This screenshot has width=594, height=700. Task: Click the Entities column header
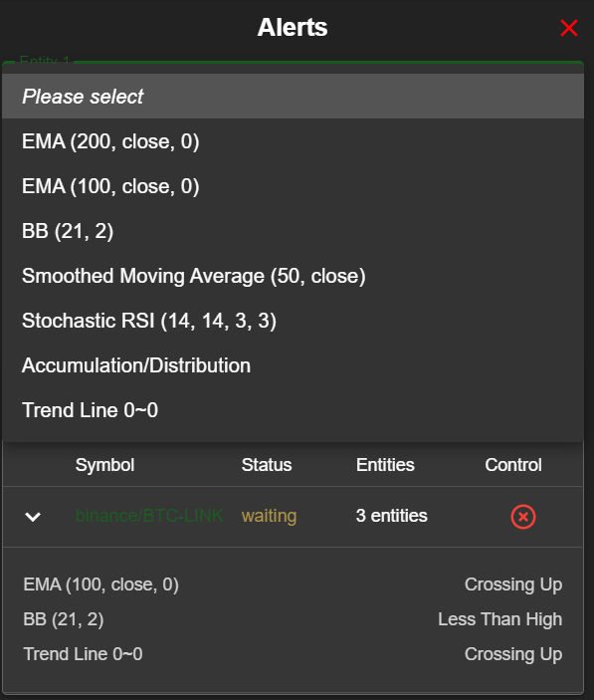(385, 465)
